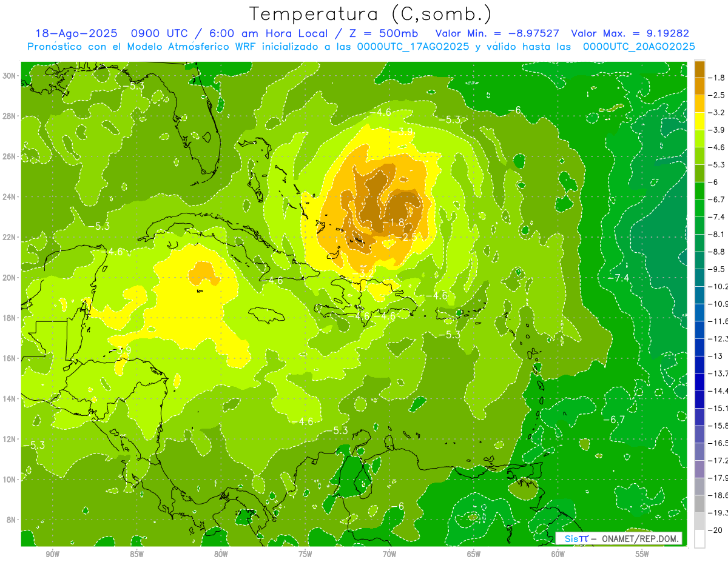Click the 10N latitude axis label
The width and height of the screenshot is (728, 562).
tap(10, 479)
